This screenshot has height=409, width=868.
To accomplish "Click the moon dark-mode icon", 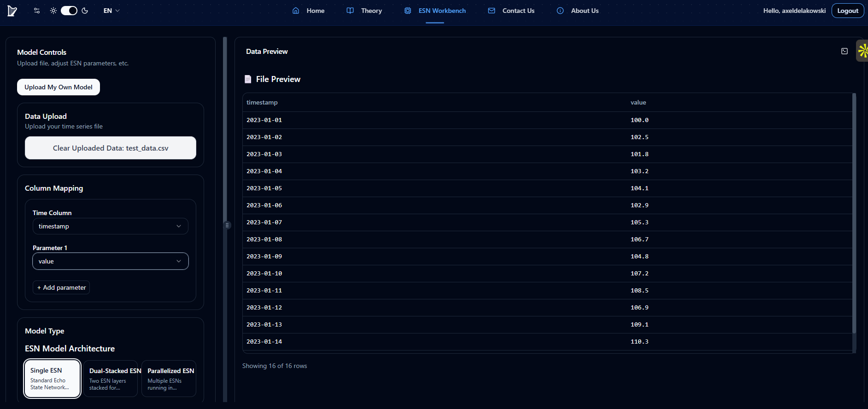I will (85, 11).
